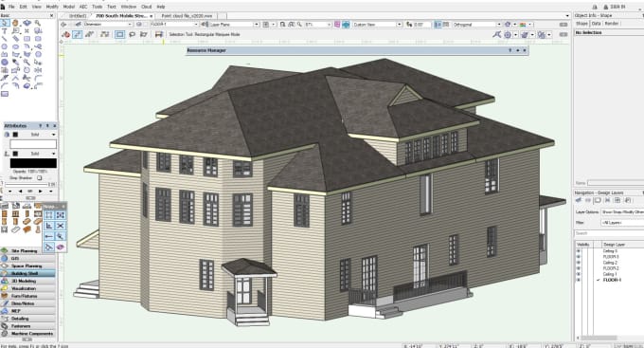
Task: Click the Snap to Grid icon in Snapping palette
Action: (x=49, y=215)
